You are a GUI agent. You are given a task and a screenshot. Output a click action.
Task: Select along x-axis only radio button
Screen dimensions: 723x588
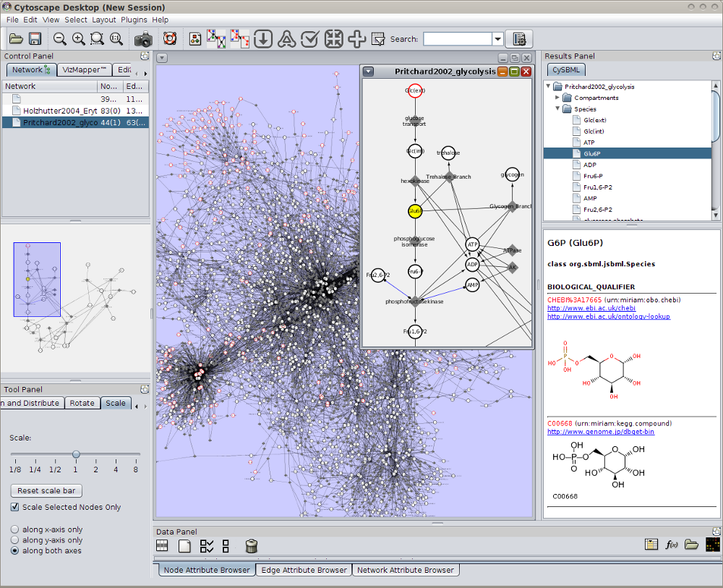point(14,529)
